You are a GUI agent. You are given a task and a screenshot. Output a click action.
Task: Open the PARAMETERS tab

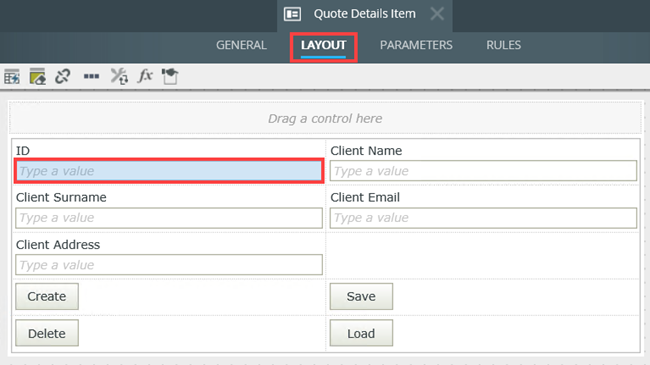pyautogui.click(x=416, y=45)
